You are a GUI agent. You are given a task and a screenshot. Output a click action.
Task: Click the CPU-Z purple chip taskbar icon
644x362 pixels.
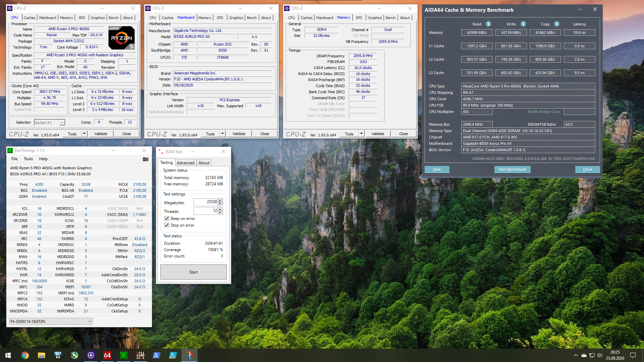(x=91, y=355)
